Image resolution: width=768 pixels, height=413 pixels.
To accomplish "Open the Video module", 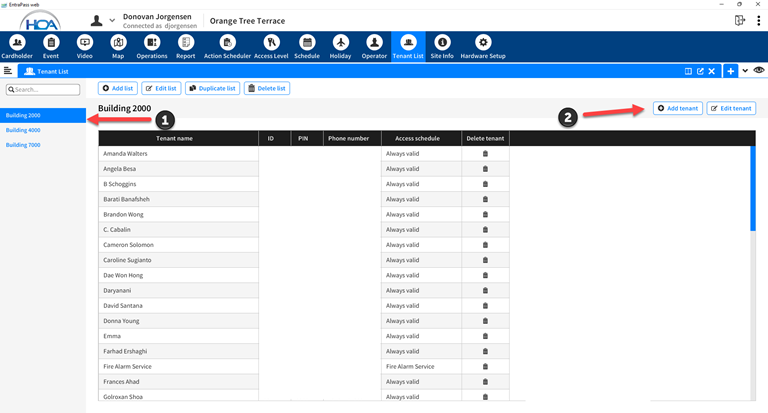I will pyautogui.click(x=85, y=42).
